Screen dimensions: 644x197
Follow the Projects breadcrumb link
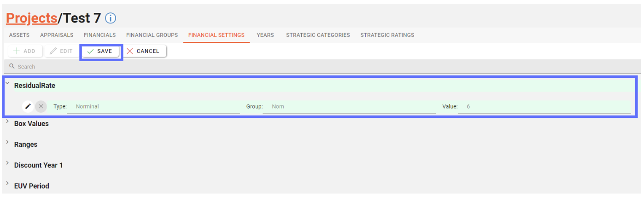click(x=31, y=18)
